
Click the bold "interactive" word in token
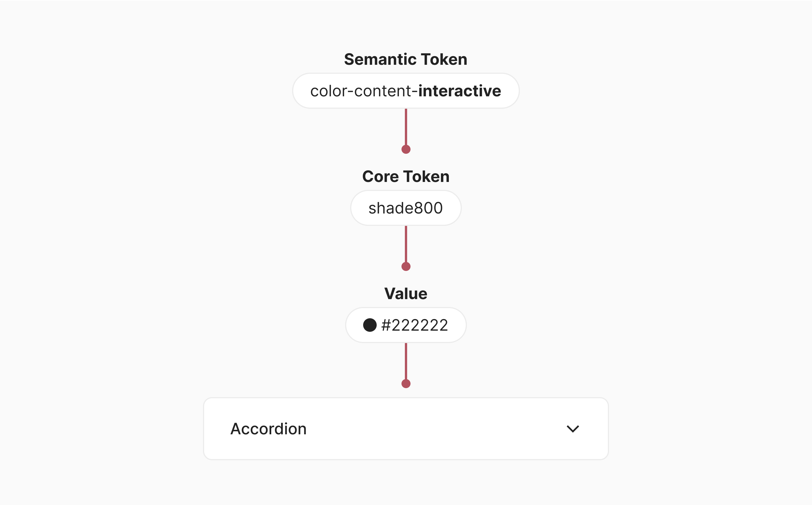point(460,91)
